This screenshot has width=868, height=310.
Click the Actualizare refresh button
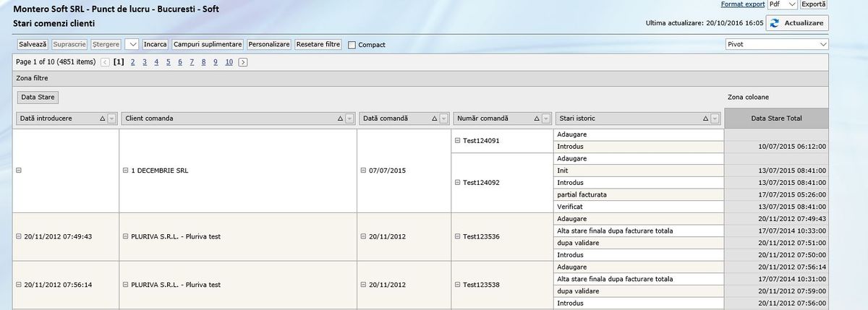click(x=796, y=23)
